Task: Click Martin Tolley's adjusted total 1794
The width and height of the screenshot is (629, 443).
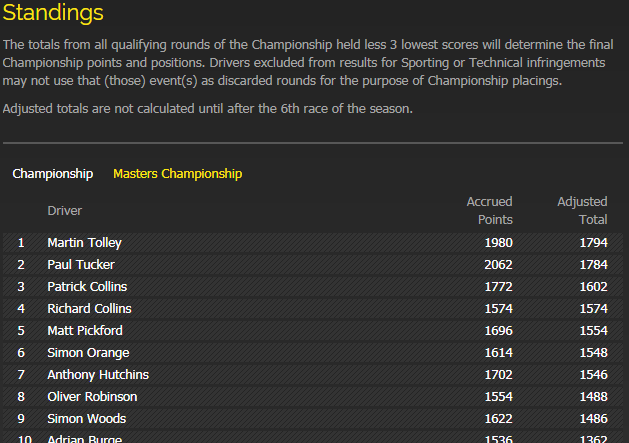Action: (x=591, y=243)
